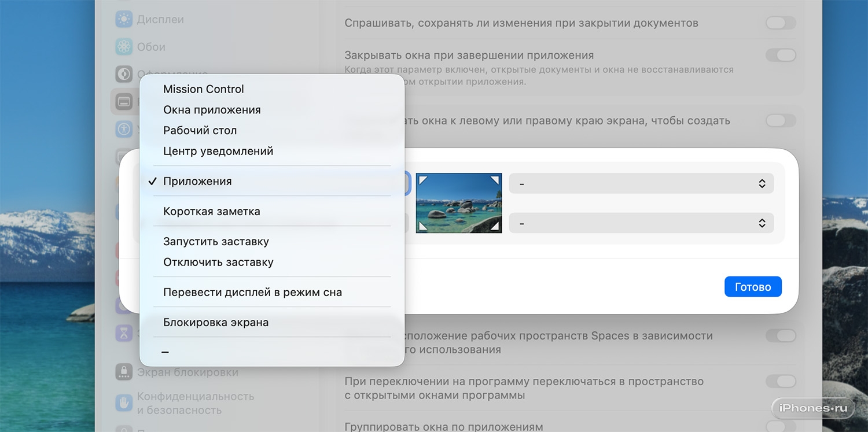868x432 pixels.
Task: Toggle switching to Space with open program windows
Action: (x=781, y=381)
